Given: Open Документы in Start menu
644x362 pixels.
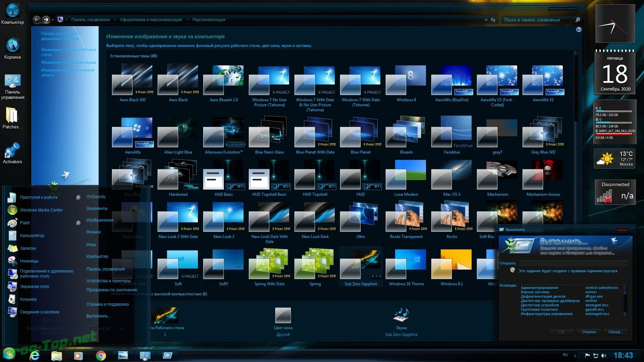Looking at the screenshot, I should coord(97,208).
